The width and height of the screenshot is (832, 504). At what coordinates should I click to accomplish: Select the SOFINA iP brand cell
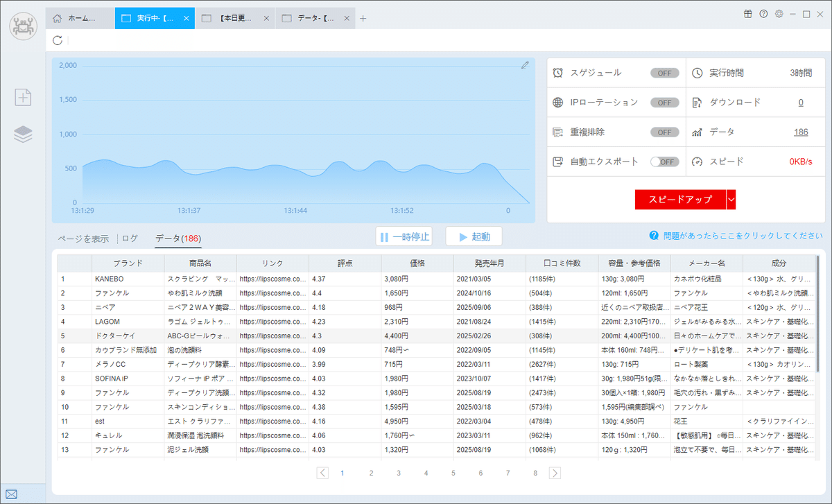[x=128, y=379]
